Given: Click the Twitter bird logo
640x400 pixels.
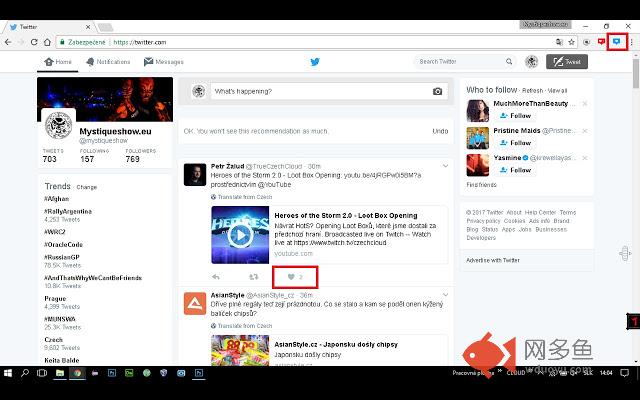Looking at the screenshot, I should 315,62.
